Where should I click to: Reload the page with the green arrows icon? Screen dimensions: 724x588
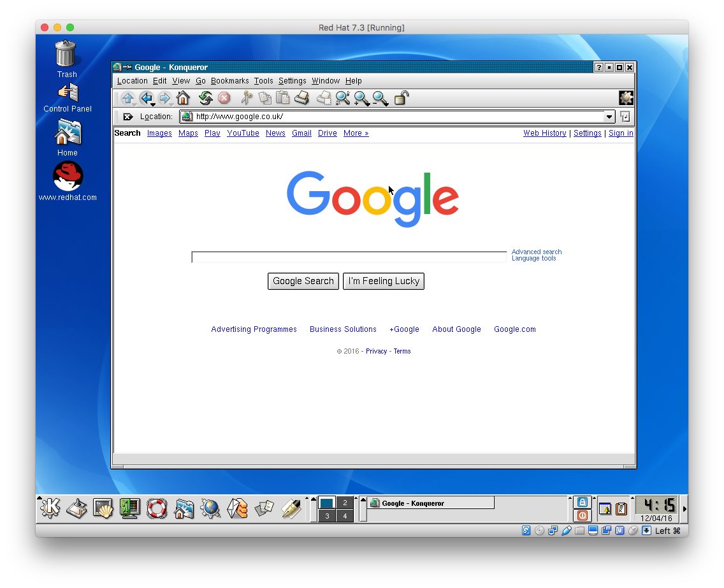pyautogui.click(x=205, y=98)
